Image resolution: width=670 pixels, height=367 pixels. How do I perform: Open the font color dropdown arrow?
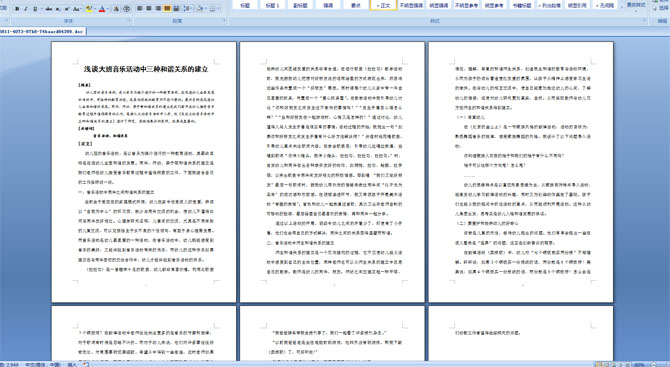pyautogui.click(x=108, y=9)
